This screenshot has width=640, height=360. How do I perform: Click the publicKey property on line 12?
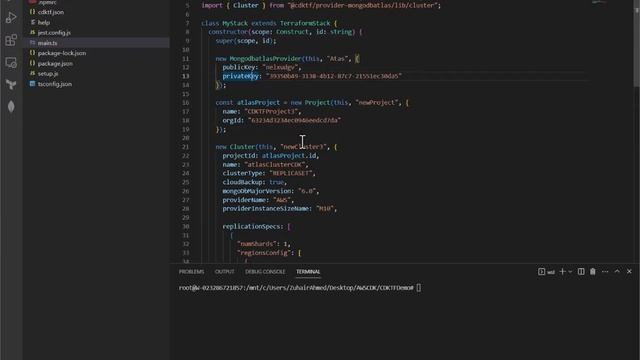coord(239,67)
